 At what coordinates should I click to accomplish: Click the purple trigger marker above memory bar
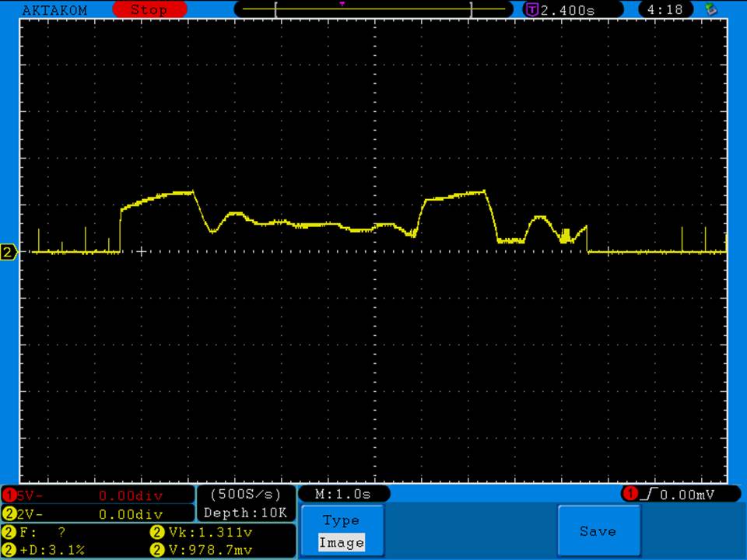tap(342, 3)
